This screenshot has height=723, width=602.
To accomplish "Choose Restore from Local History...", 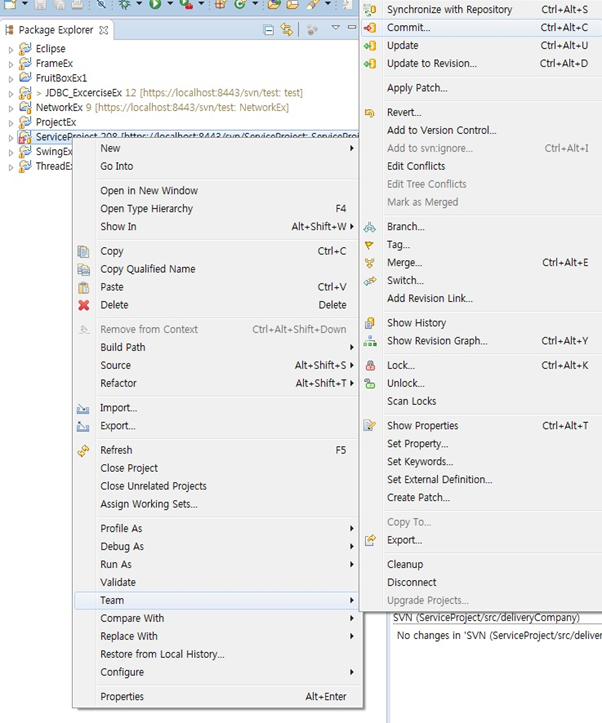I will pyautogui.click(x=216, y=654).
